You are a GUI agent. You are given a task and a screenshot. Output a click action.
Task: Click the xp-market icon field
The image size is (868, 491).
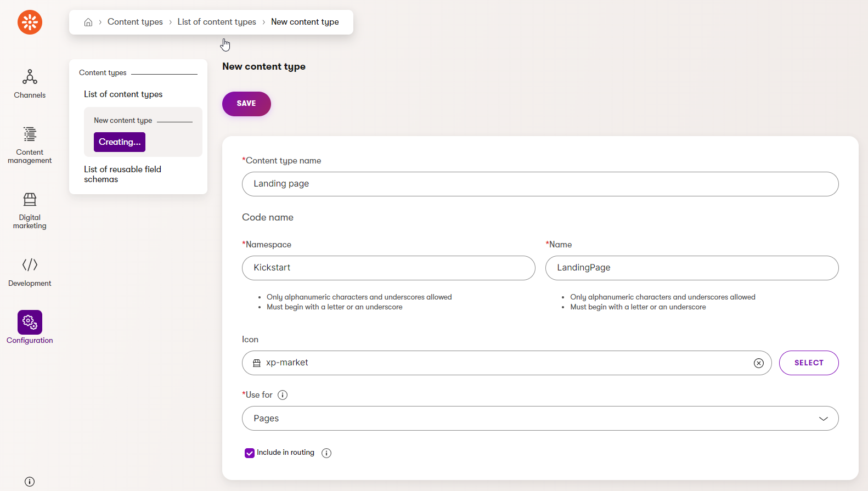point(506,363)
